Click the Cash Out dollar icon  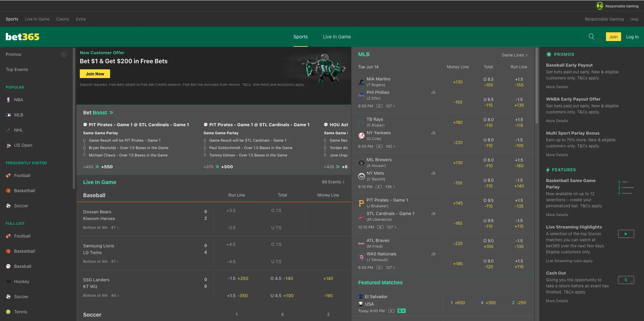(626, 280)
